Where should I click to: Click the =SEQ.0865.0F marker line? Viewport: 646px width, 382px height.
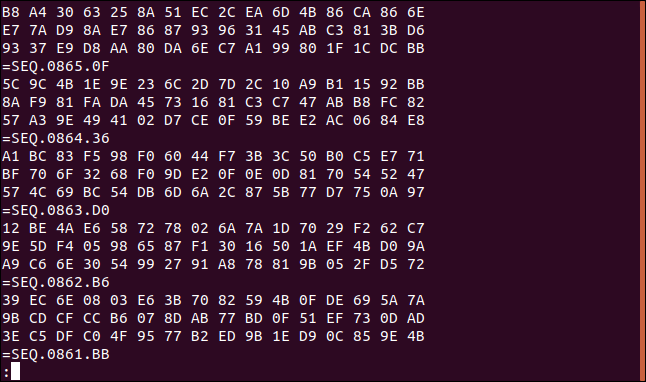point(56,66)
